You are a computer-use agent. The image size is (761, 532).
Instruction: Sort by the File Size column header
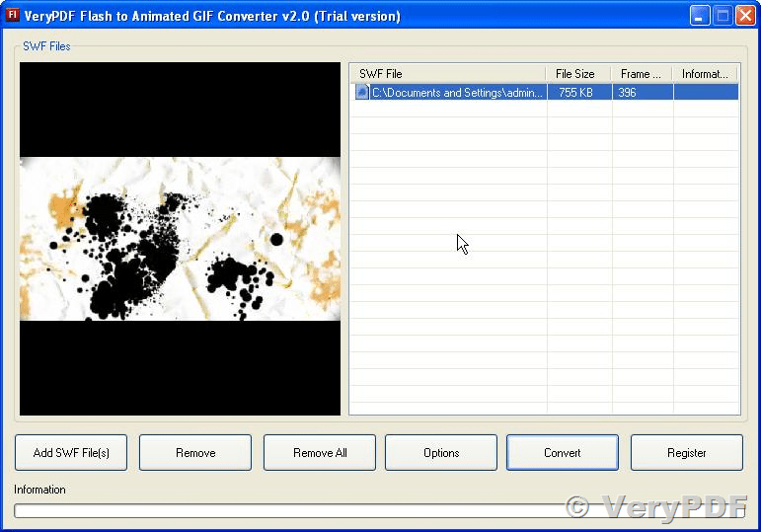pos(578,74)
